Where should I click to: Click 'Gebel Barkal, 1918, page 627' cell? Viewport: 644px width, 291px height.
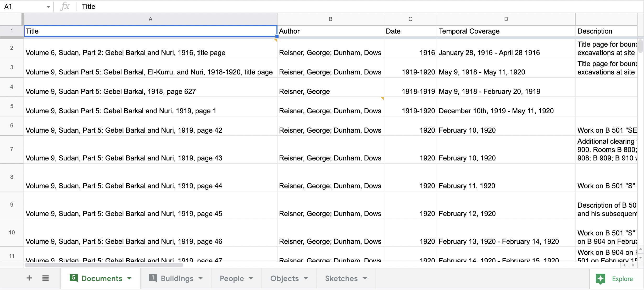(x=151, y=87)
